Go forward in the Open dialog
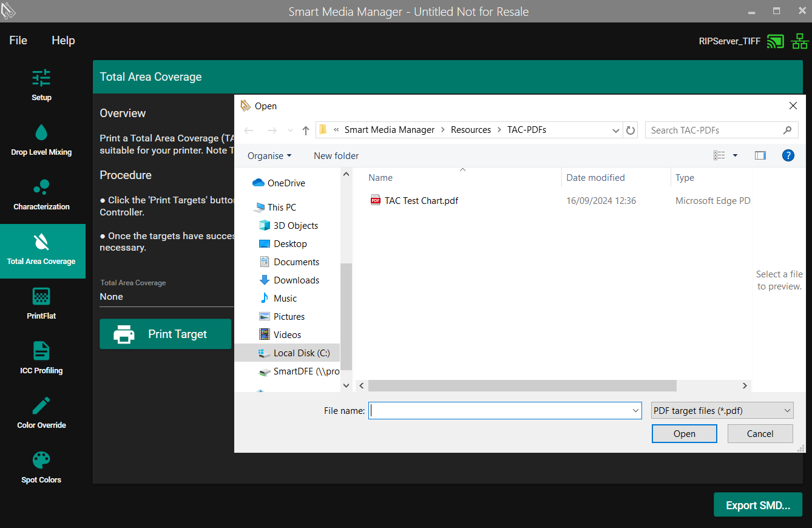Screen dimensions: 812x528 pyautogui.click(x=272, y=130)
